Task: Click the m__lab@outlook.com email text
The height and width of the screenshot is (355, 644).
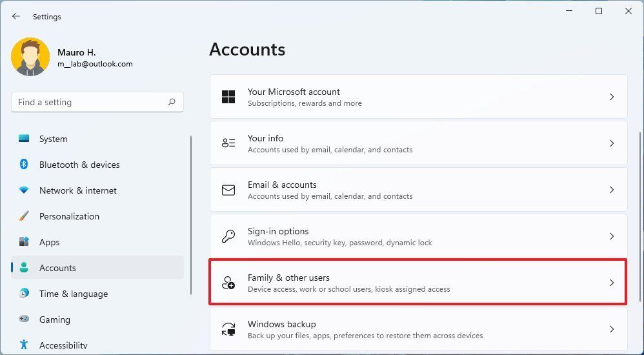Action: (95, 64)
